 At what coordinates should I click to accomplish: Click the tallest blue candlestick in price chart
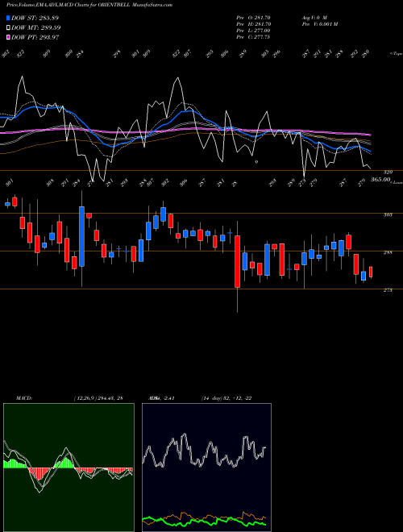coord(81,236)
